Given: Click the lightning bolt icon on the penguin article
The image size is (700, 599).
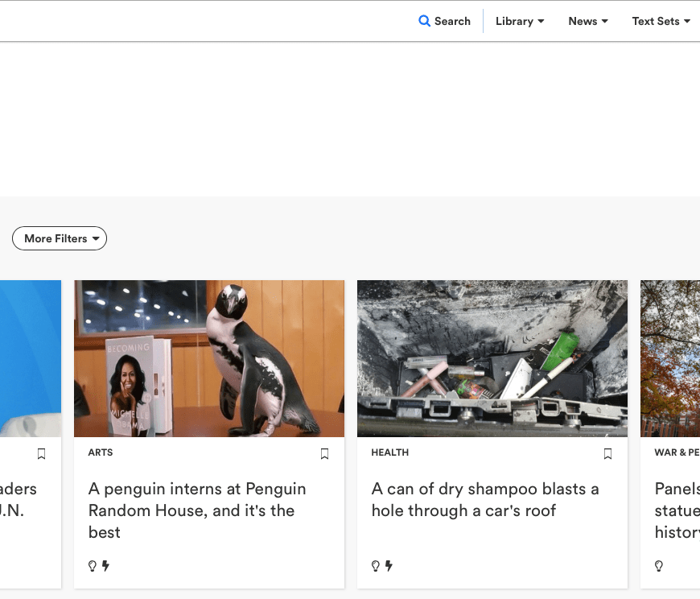Looking at the screenshot, I should click(105, 566).
